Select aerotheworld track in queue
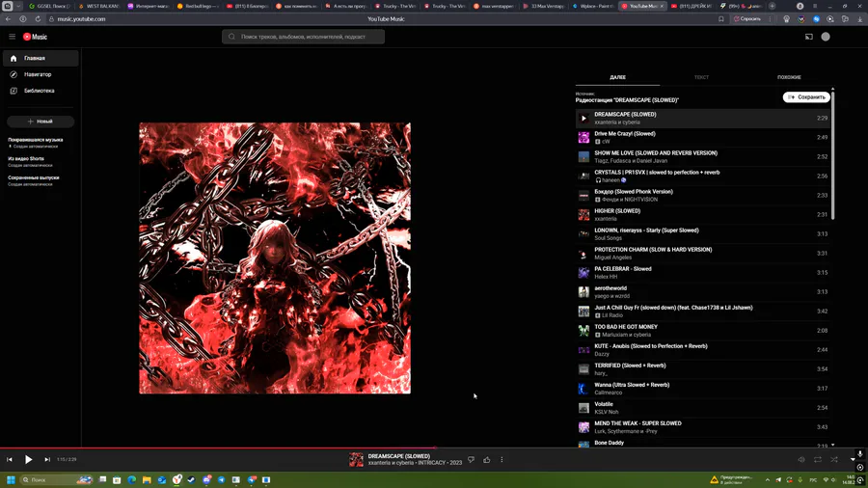The image size is (868, 488). tap(702, 292)
